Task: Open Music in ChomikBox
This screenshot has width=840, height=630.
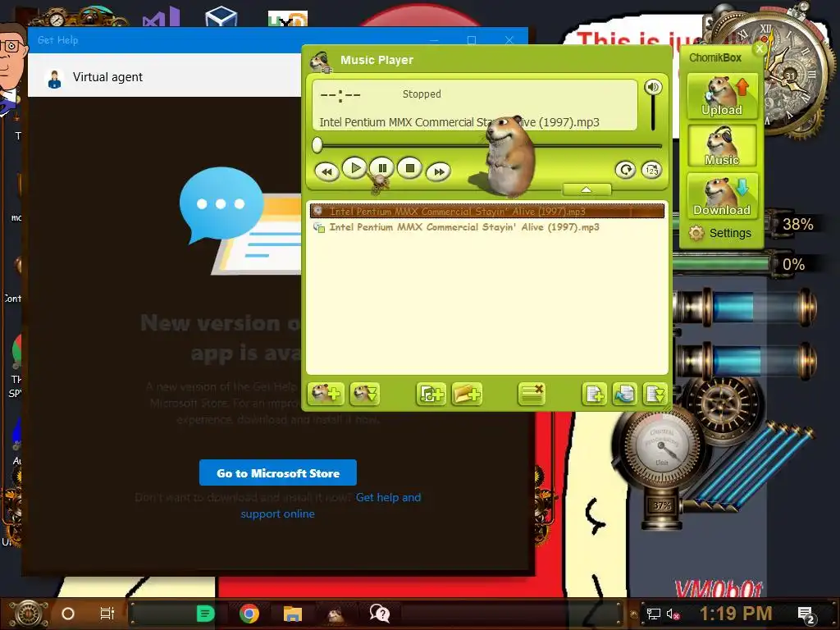Action: 722,146
